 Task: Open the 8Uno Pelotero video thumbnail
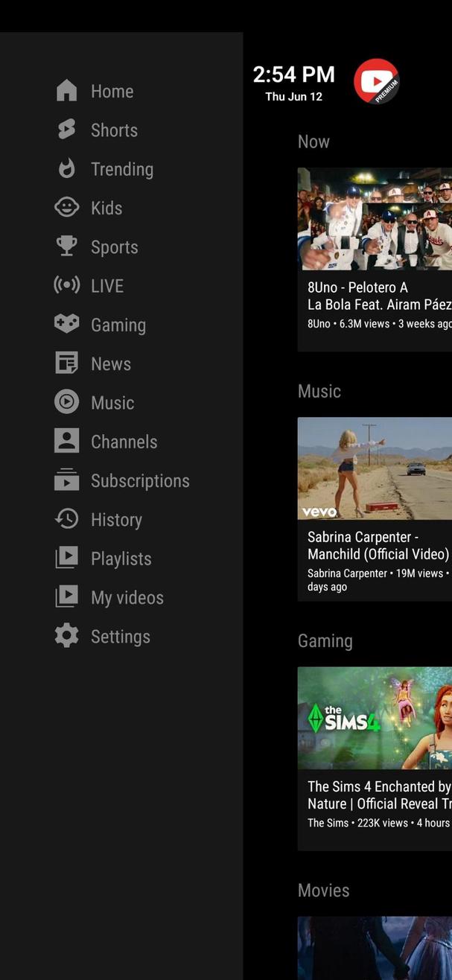click(x=375, y=218)
